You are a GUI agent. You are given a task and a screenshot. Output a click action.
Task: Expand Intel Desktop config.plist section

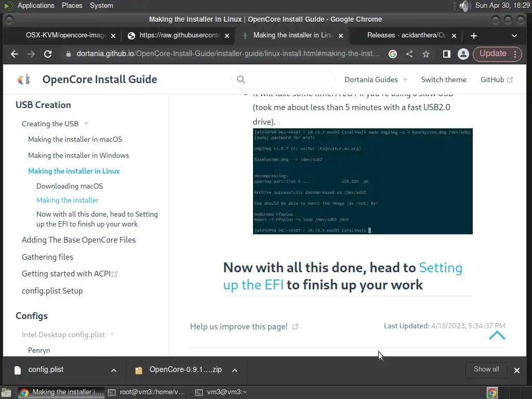tap(68, 335)
